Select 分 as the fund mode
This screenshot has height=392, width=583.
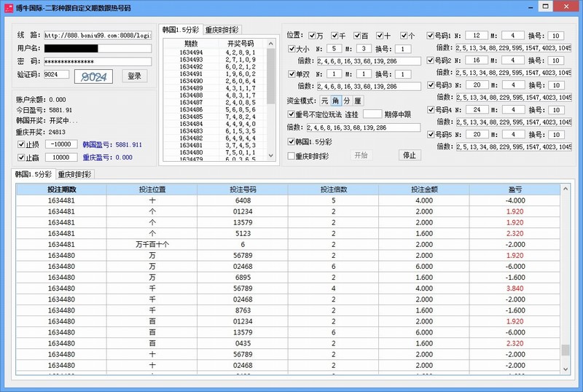347,101
